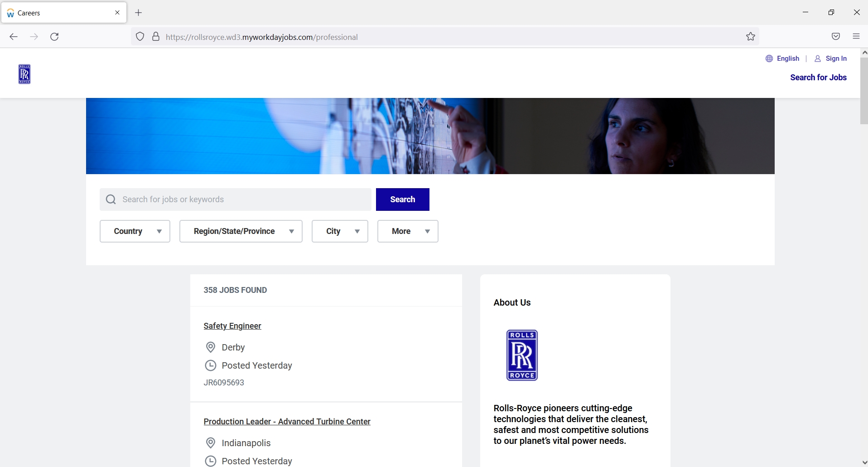The height and width of the screenshot is (467, 868).
Task: Click the back navigation arrow
Action: tap(13, 37)
